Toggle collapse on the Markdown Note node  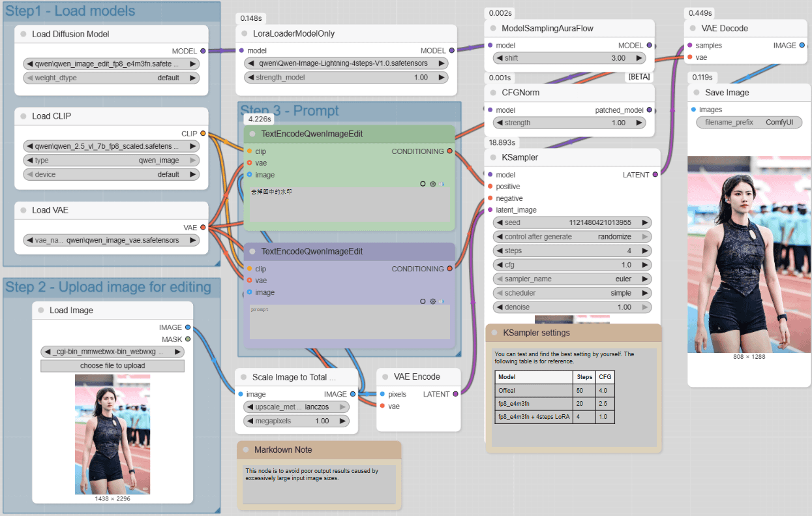coord(246,449)
